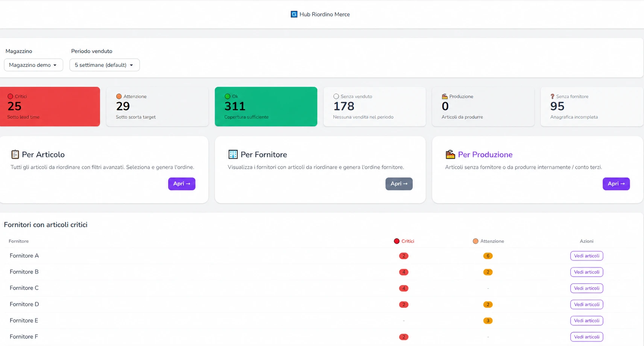The image size is (644, 346).
Task: Click the red critici badge for Fornitore B
Action: pyautogui.click(x=404, y=272)
